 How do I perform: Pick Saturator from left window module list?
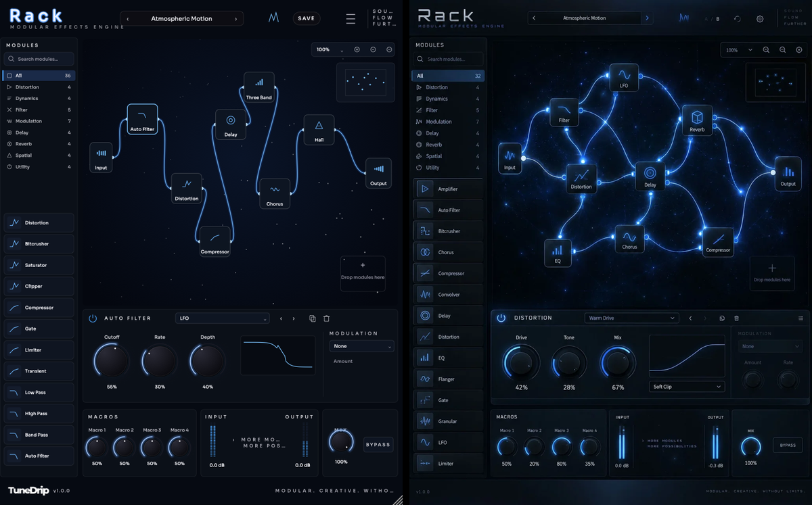pyautogui.click(x=39, y=265)
